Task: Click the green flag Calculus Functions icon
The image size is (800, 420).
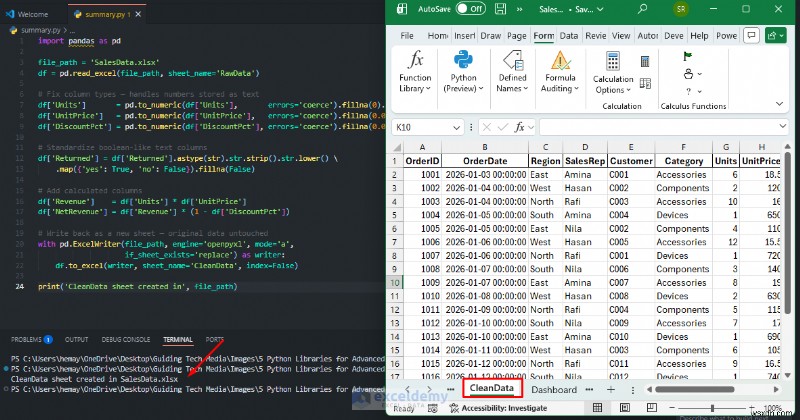Action: coord(688,56)
